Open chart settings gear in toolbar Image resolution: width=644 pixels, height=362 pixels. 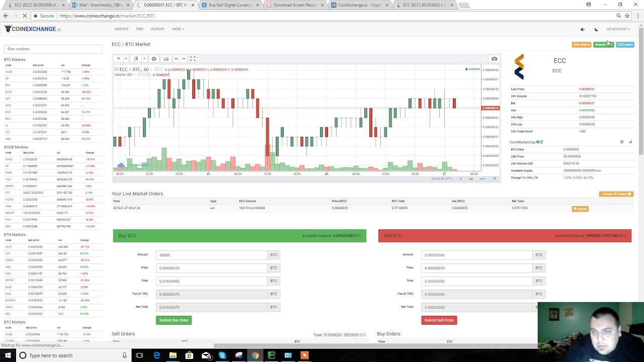point(154,59)
